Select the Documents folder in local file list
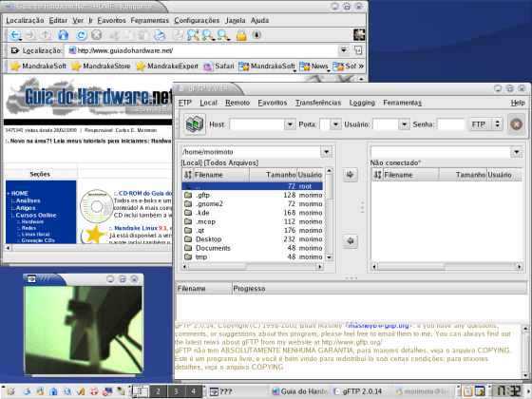The image size is (532, 399). tap(253, 248)
